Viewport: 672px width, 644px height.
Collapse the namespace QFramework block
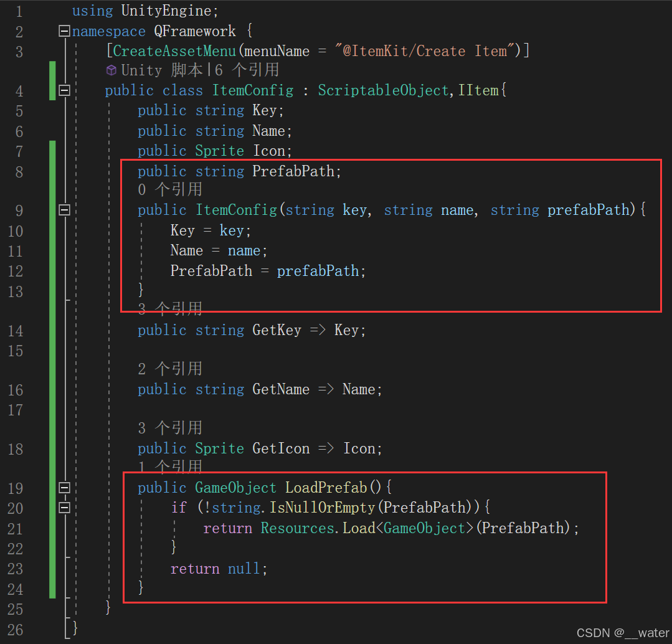[x=64, y=31]
